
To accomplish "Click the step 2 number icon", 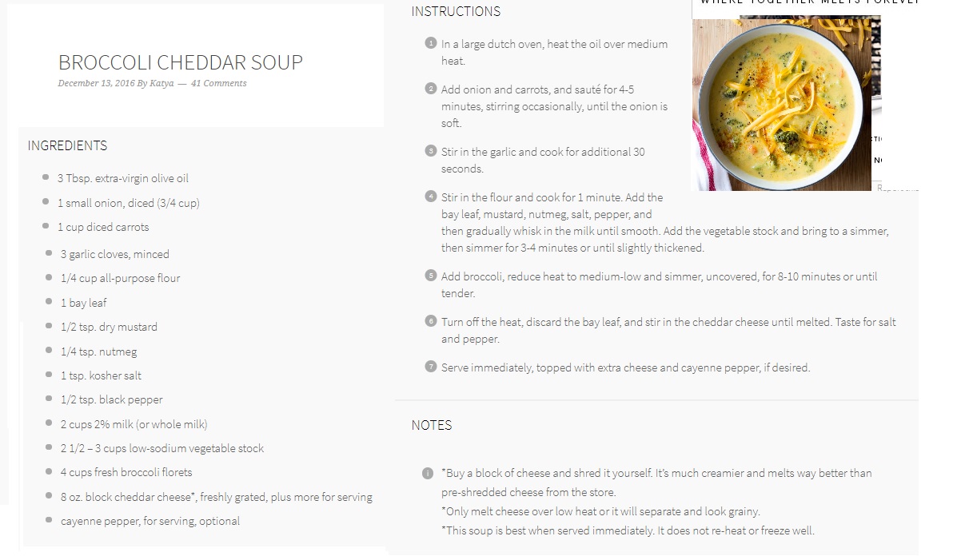I will click(431, 89).
